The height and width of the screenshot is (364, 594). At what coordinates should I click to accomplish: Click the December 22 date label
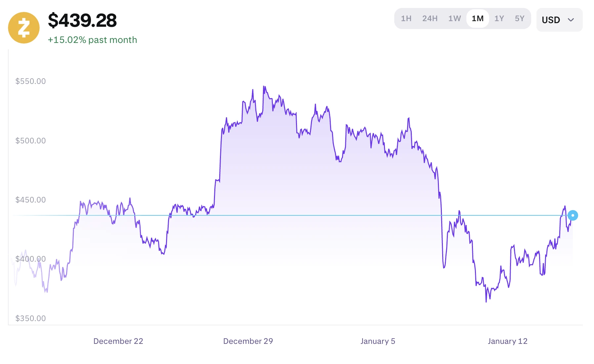tap(118, 341)
